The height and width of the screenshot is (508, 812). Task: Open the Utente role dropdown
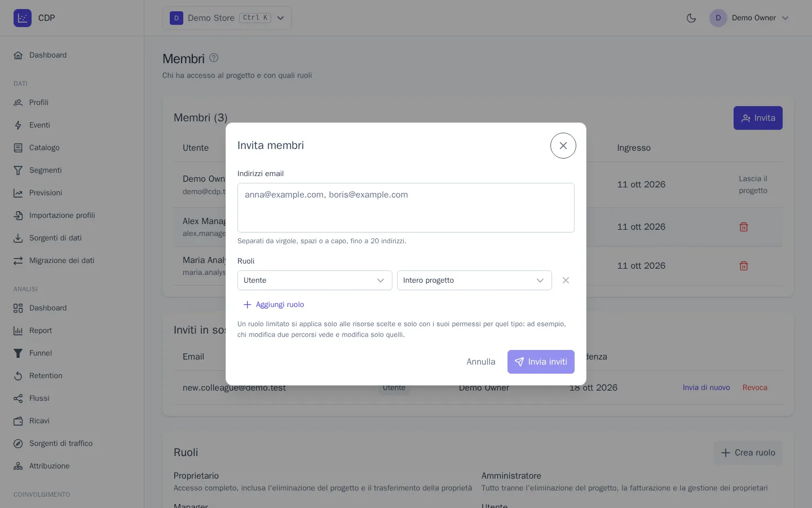(x=315, y=281)
